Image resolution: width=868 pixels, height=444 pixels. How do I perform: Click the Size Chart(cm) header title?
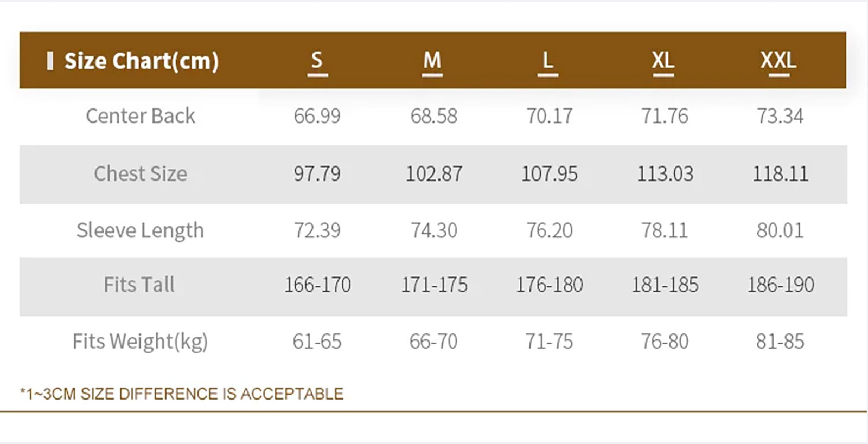pyautogui.click(x=141, y=61)
